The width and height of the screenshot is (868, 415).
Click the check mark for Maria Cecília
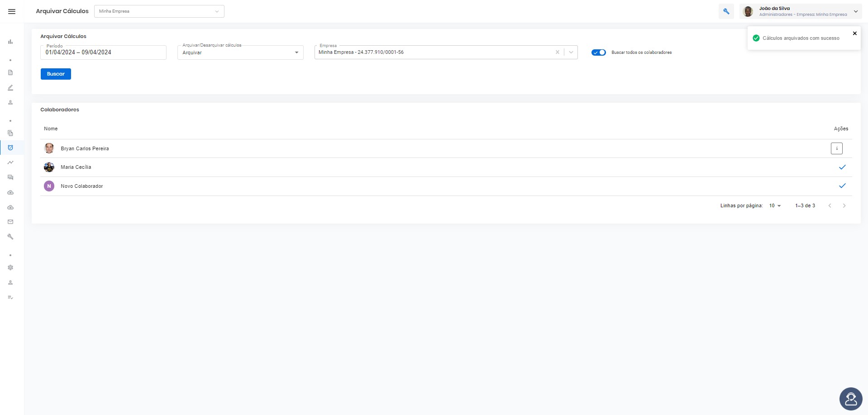pos(842,167)
